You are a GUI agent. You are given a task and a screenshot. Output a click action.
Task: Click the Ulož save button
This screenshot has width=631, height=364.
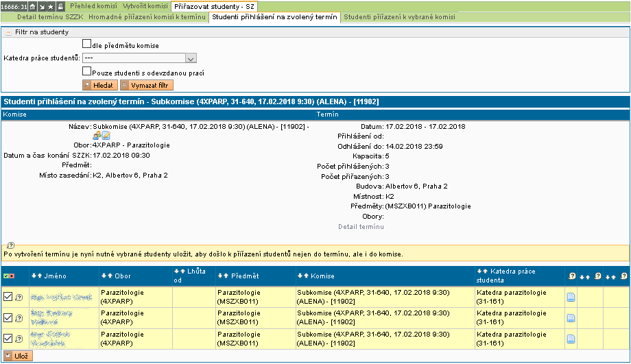[18, 356]
